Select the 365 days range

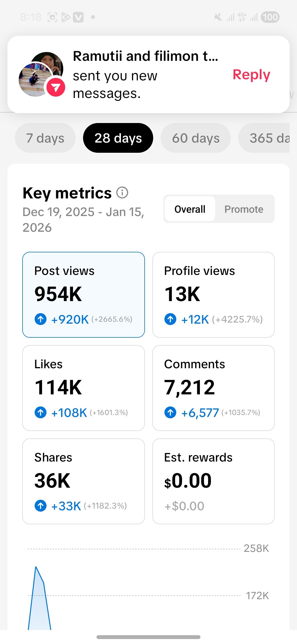pyautogui.click(x=267, y=138)
